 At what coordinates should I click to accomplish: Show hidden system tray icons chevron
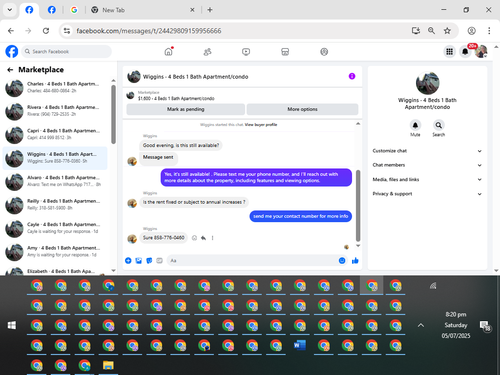pos(421,325)
